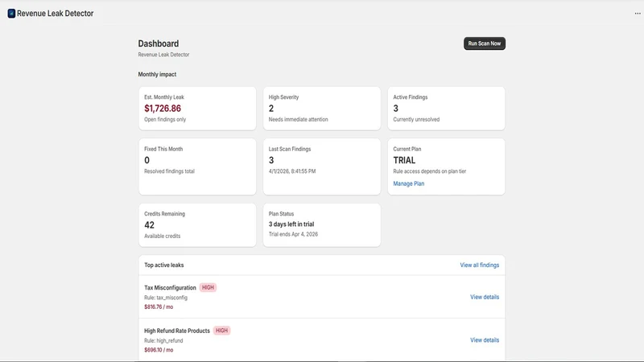Screen dimensions: 644x362
Task: Click the Monthly impact heading
Action: (157, 74)
